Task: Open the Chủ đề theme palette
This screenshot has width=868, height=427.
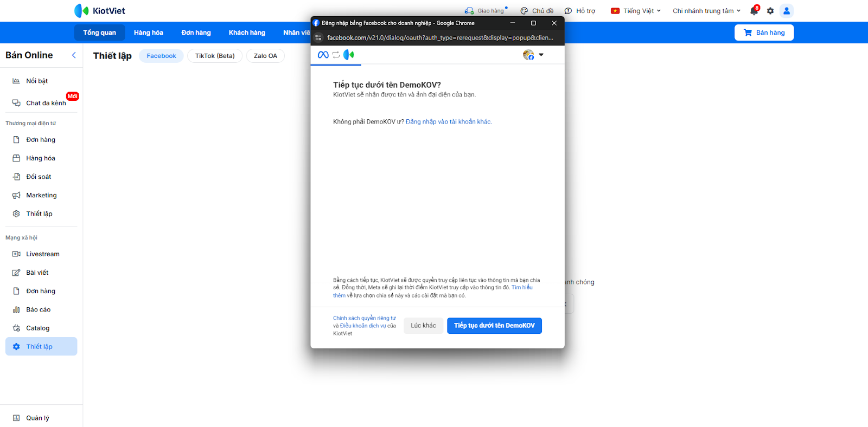Action: click(x=537, y=11)
